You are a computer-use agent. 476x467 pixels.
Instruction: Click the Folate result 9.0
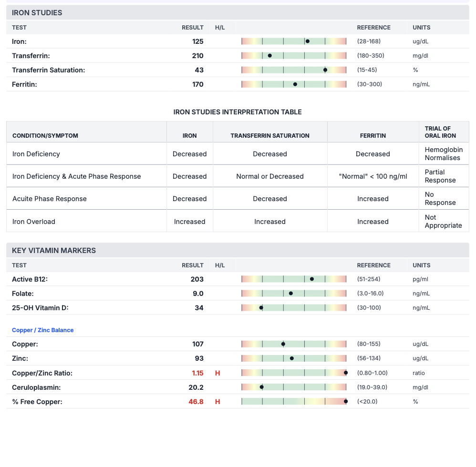[x=198, y=294]
